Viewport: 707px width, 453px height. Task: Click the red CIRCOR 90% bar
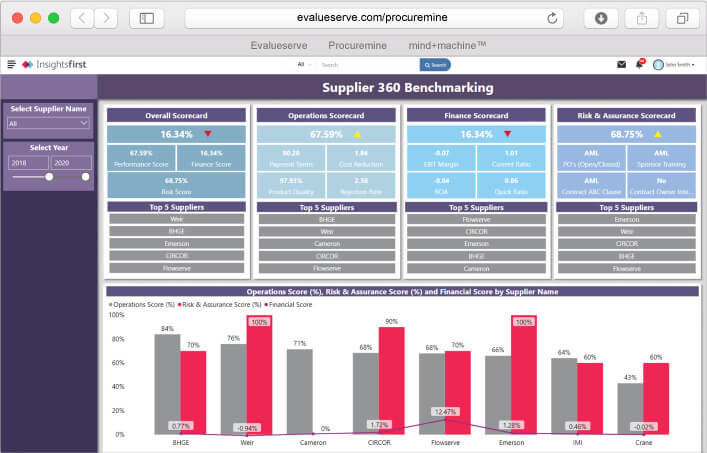tap(391, 381)
